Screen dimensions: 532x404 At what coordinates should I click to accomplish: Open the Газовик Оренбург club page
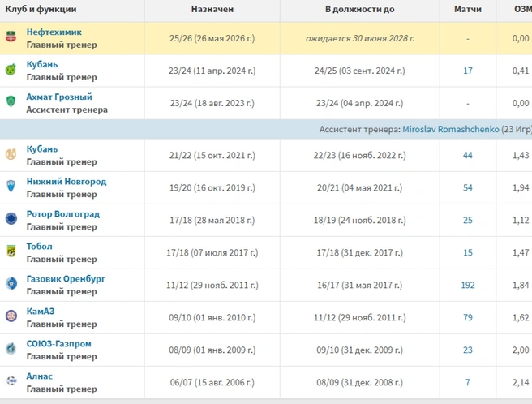coord(66,279)
